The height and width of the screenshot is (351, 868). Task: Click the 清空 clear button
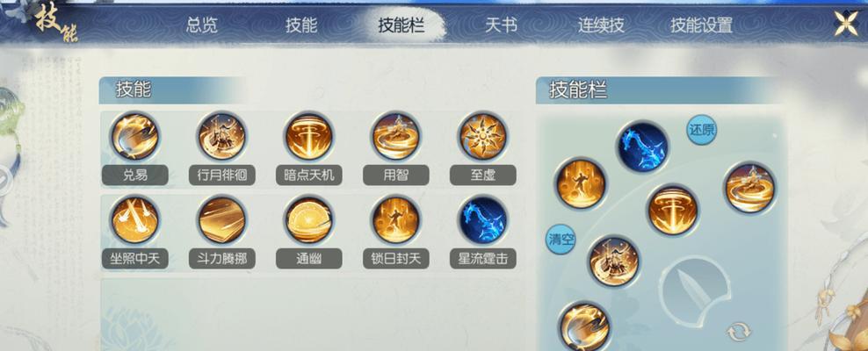(x=561, y=240)
